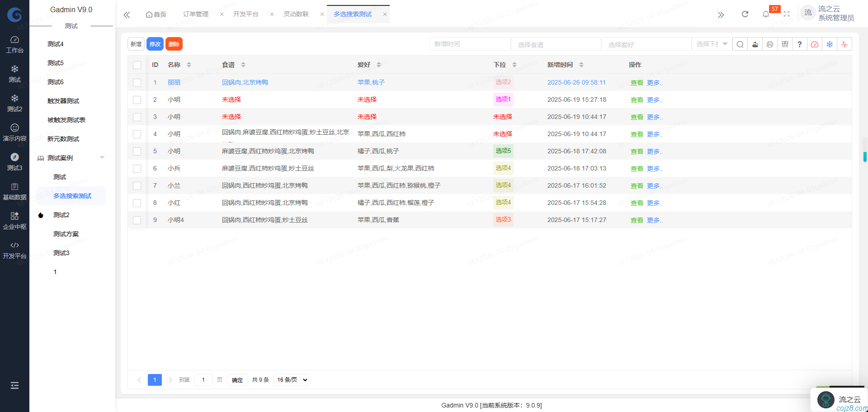Switch to the 订单管理 tab
Viewport: 868px width, 412px height.
click(195, 14)
